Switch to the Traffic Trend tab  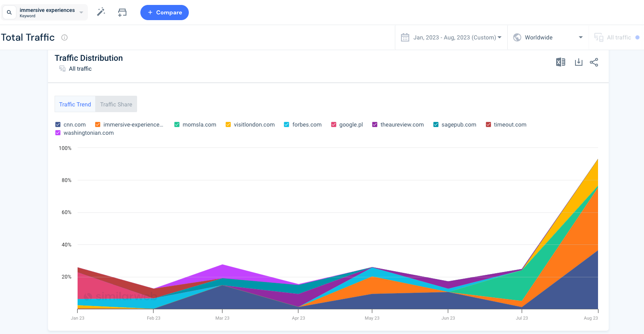pyautogui.click(x=75, y=104)
